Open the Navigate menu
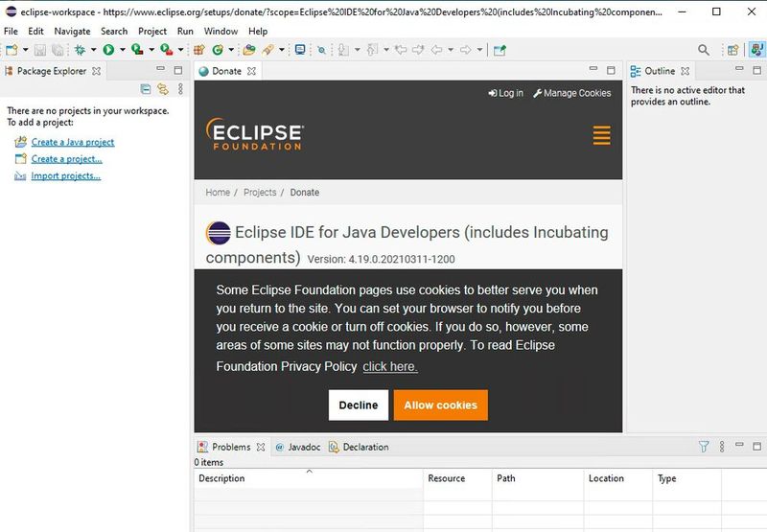The width and height of the screenshot is (767, 532). (x=73, y=32)
